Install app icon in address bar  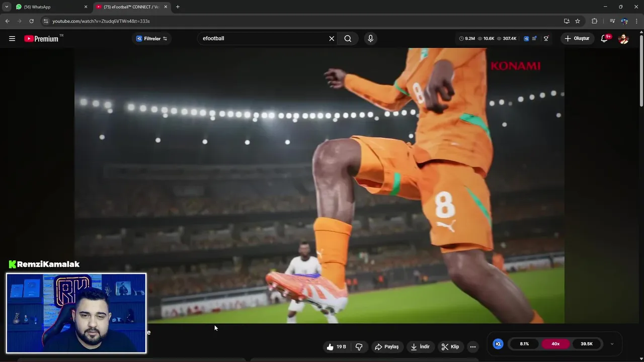[567, 21]
